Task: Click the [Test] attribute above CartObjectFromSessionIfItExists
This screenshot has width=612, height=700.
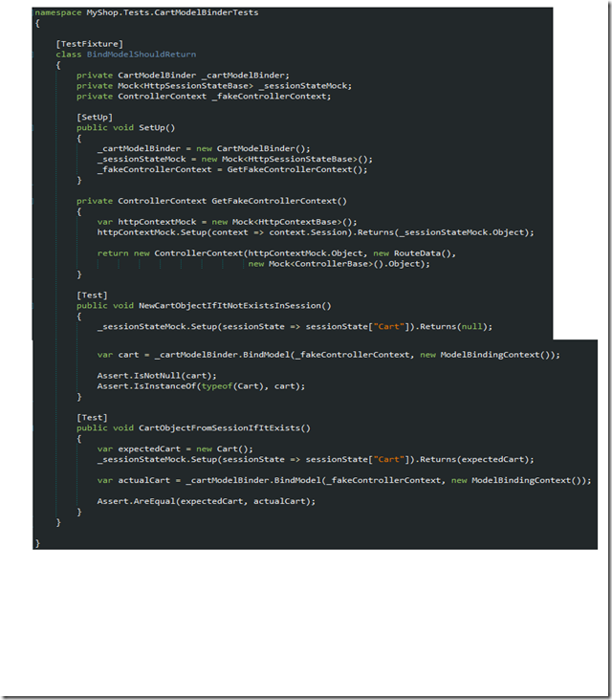Action: click(92, 417)
